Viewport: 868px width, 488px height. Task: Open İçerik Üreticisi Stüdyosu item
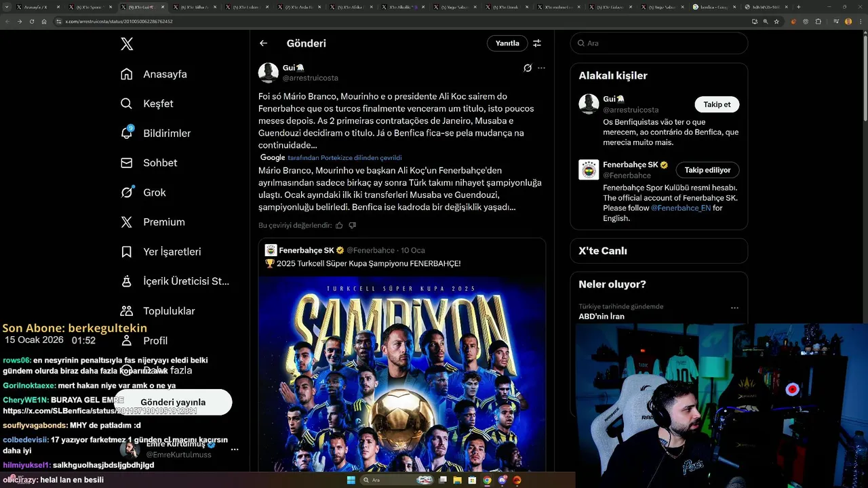tap(175, 281)
